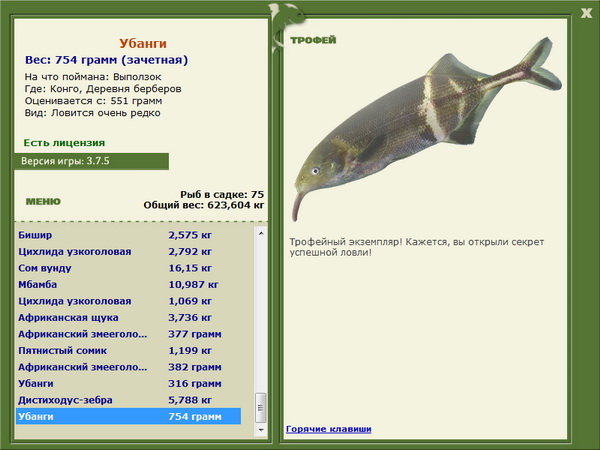Select Бишир 2,575 кг in the list

129,235
